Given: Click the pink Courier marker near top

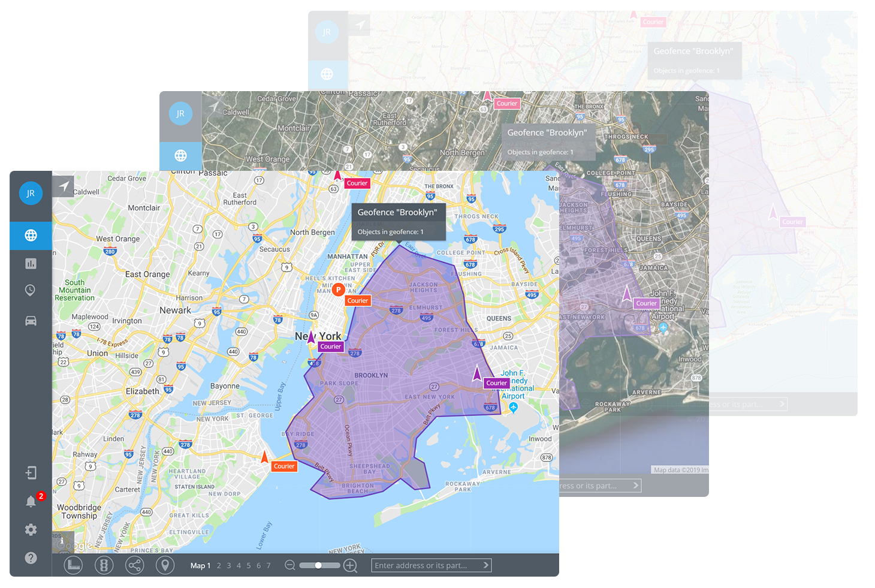Looking at the screenshot, I should pyautogui.click(x=357, y=183).
